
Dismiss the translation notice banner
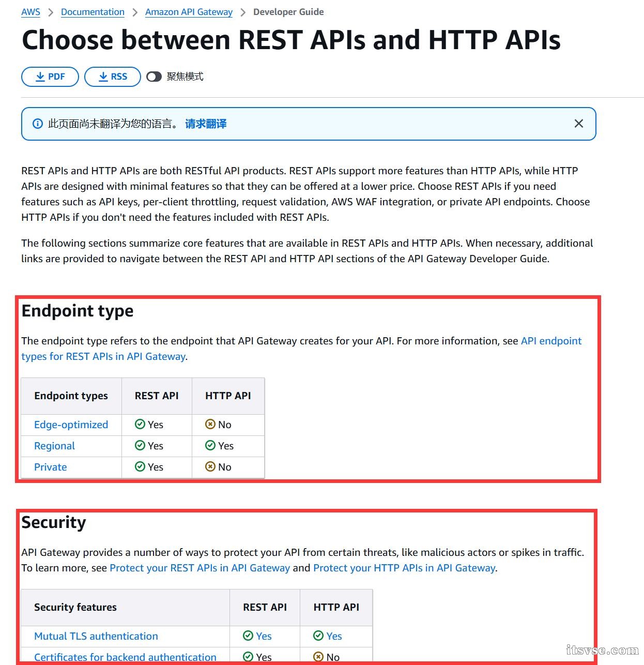[x=579, y=124]
